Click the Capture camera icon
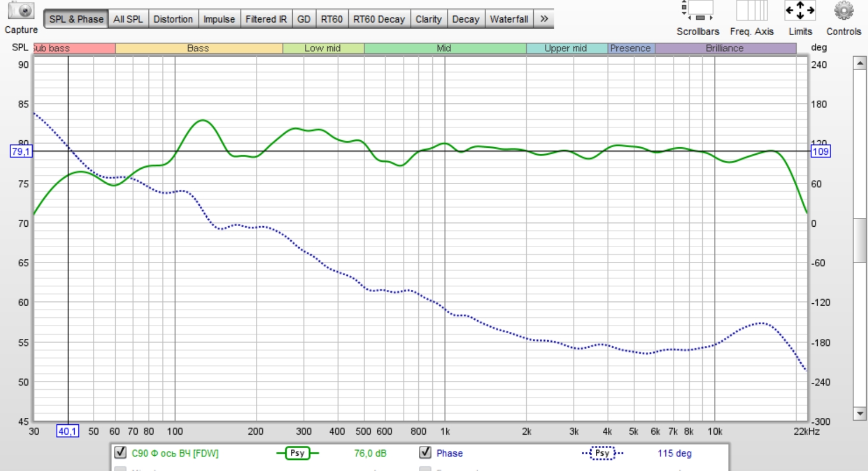 click(21, 11)
